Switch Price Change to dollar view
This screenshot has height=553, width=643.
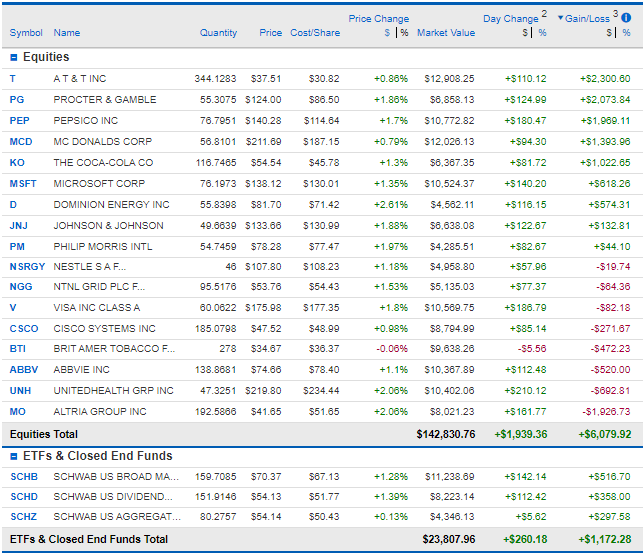(387, 33)
